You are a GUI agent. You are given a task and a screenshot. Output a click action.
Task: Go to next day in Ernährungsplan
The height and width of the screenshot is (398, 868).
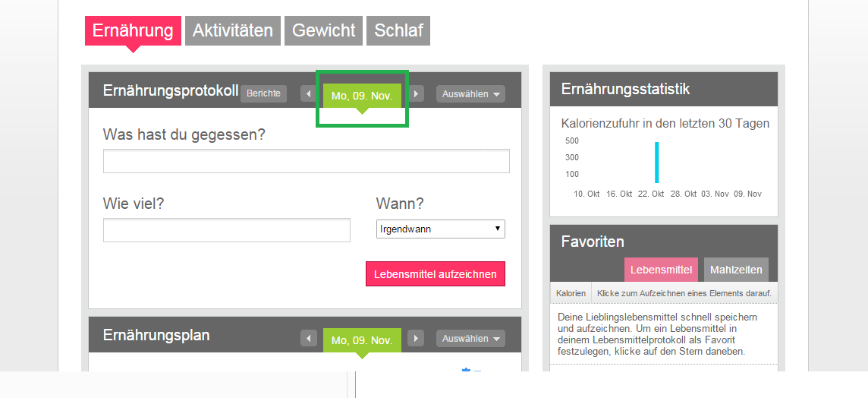click(x=416, y=338)
